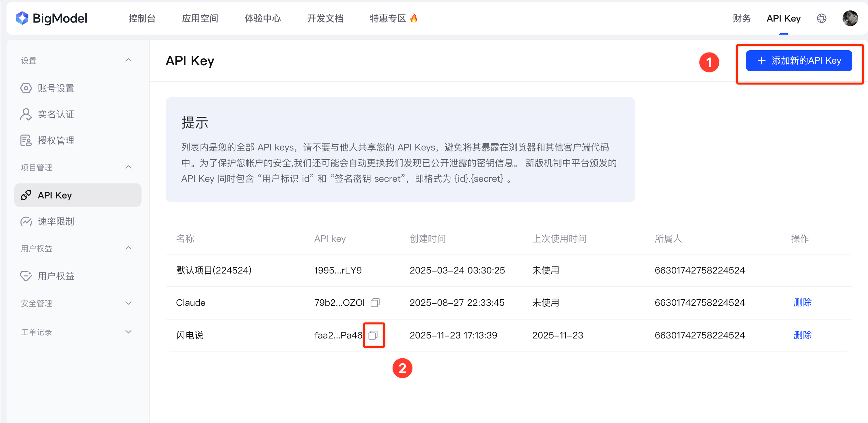Copy the 闪电说 API key
Image resolution: width=868 pixels, height=423 pixels.
[373, 335]
